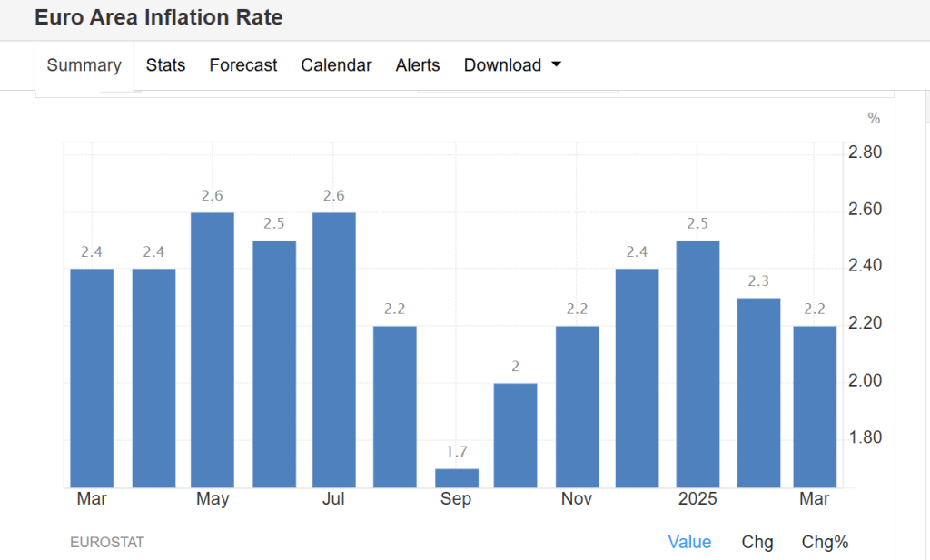Click the leftmost March bar showing 2.4
The height and width of the screenshot is (560, 930).
point(92,378)
